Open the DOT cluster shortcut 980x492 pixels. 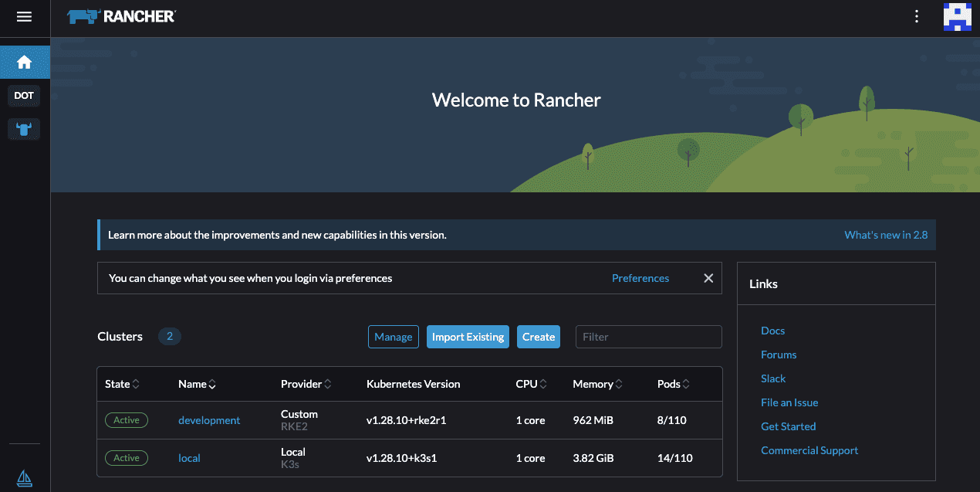[24, 96]
